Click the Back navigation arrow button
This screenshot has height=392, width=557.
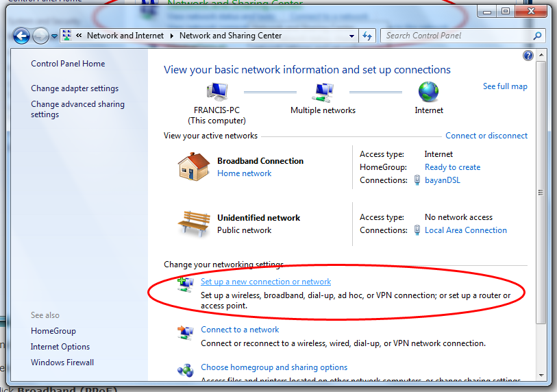coord(21,36)
